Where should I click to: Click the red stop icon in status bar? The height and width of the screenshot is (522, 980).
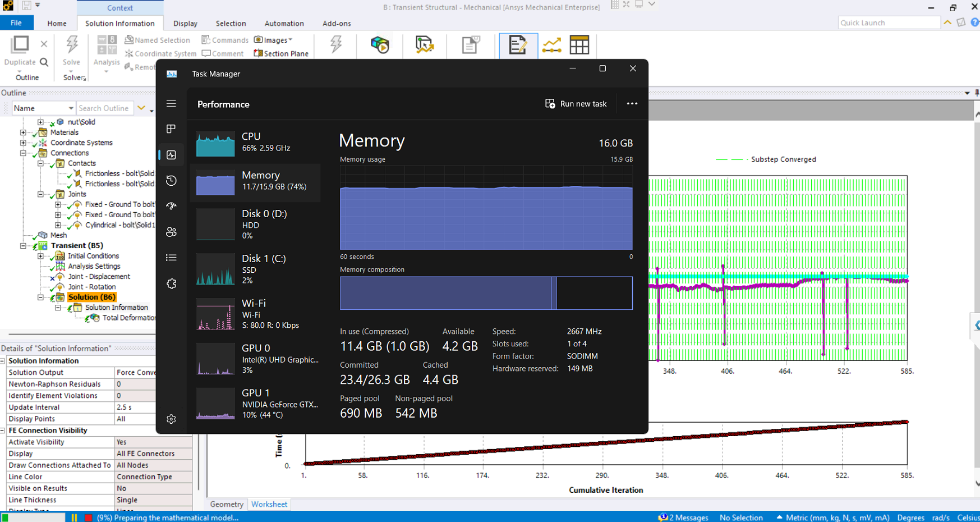point(88,518)
